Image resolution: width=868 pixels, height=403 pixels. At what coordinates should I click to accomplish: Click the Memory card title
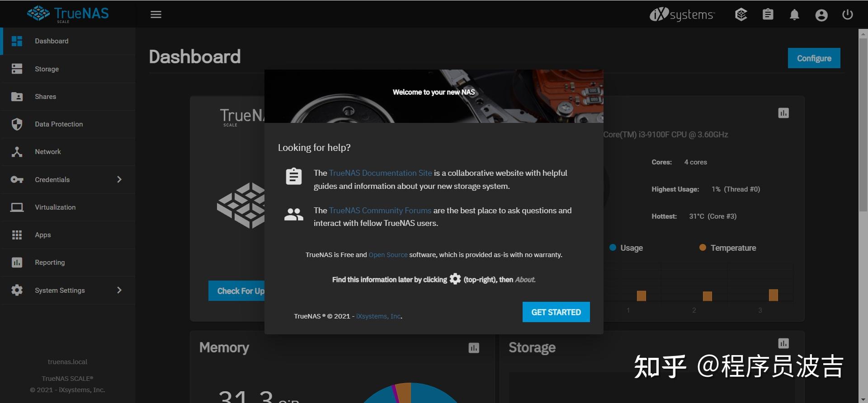[x=224, y=347]
